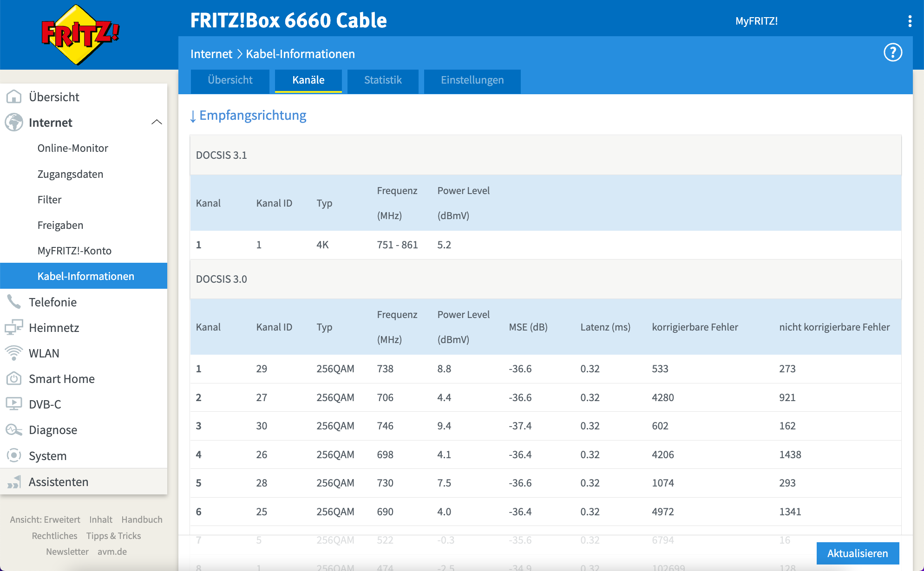924x571 pixels.
Task: Click the nicht korrigierbare Fehler column header
Action: pyautogui.click(x=834, y=327)
